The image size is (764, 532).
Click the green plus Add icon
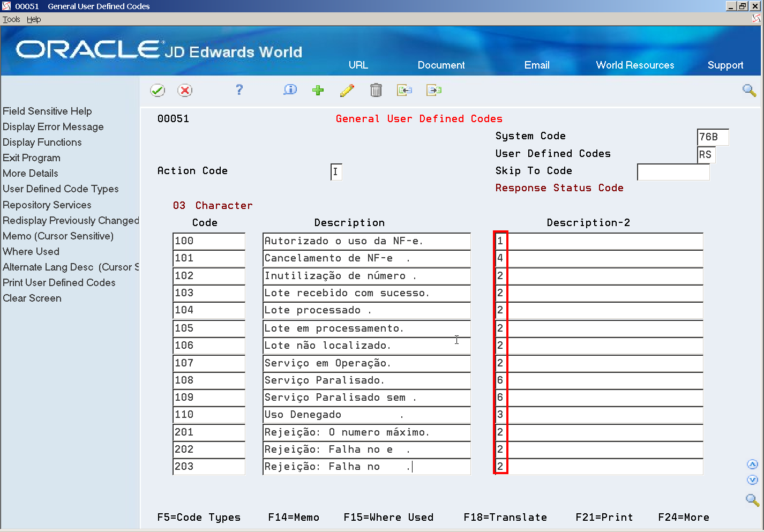click(318, 90)
